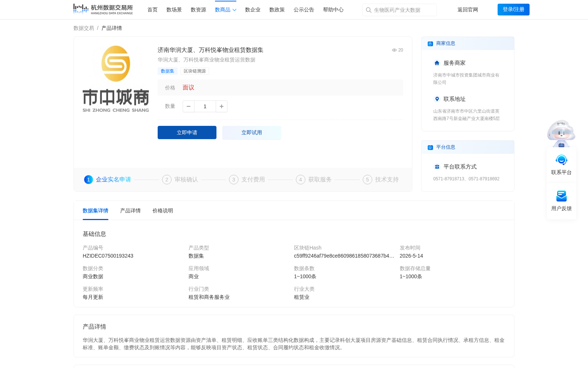
Task: Switch to the 数据集详情 tab
Action: [96, 211]
